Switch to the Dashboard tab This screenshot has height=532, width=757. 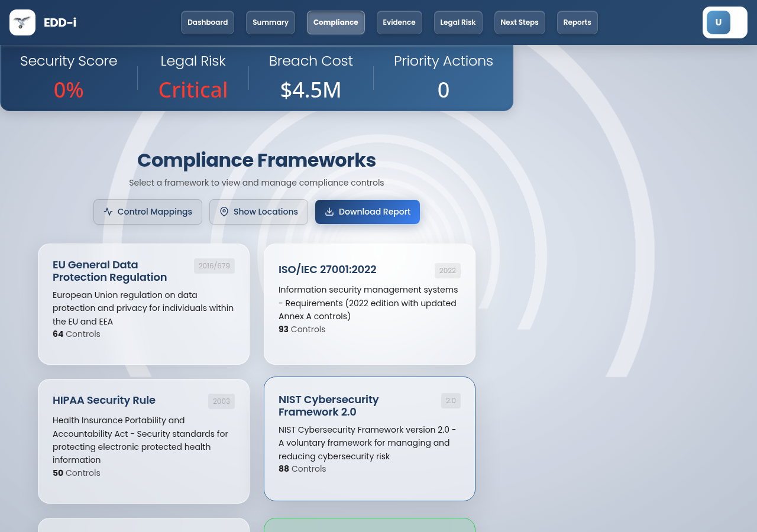coord(207,22)
